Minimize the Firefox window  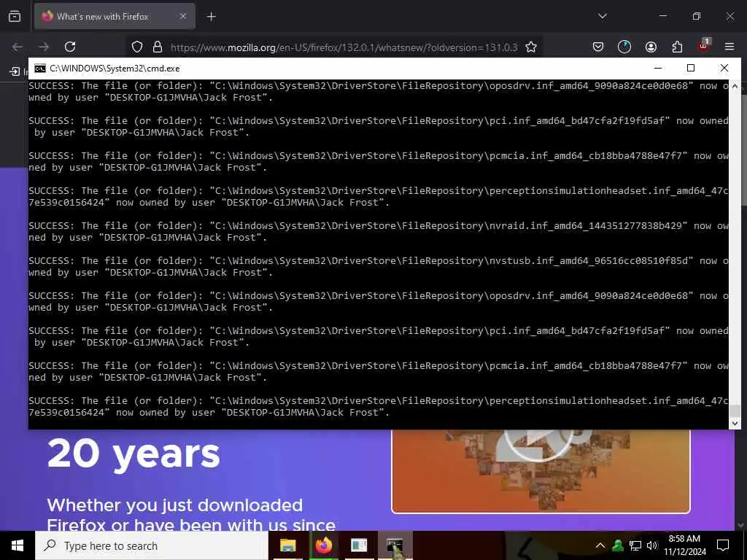[x=663, y=16]
